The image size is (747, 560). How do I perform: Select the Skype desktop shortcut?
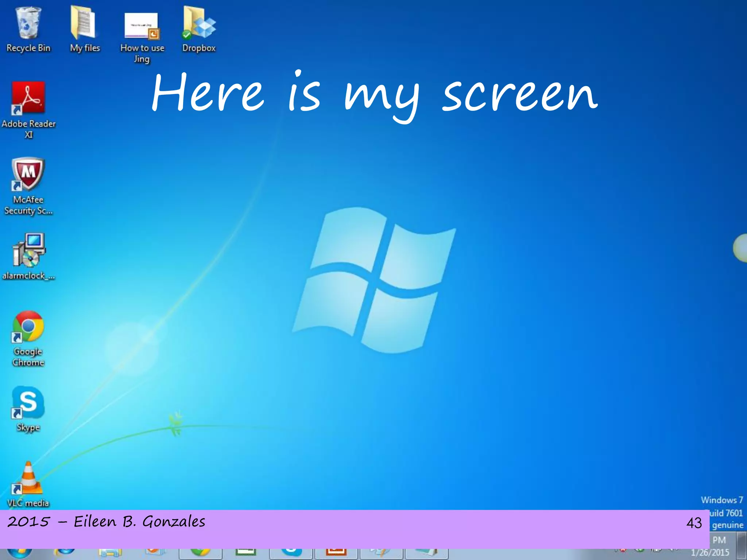(x=28, y=409)
